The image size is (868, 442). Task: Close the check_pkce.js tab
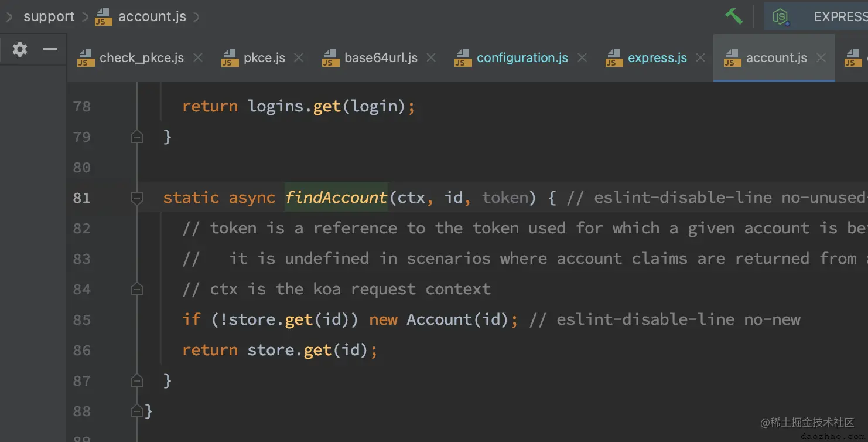[198, 57]
